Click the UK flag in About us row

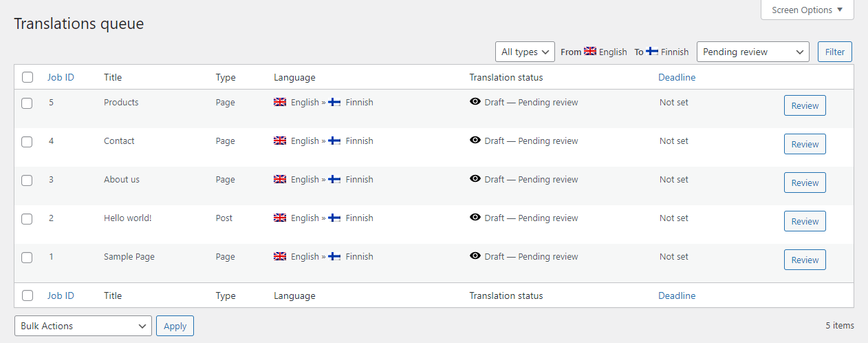click(280, 179)
